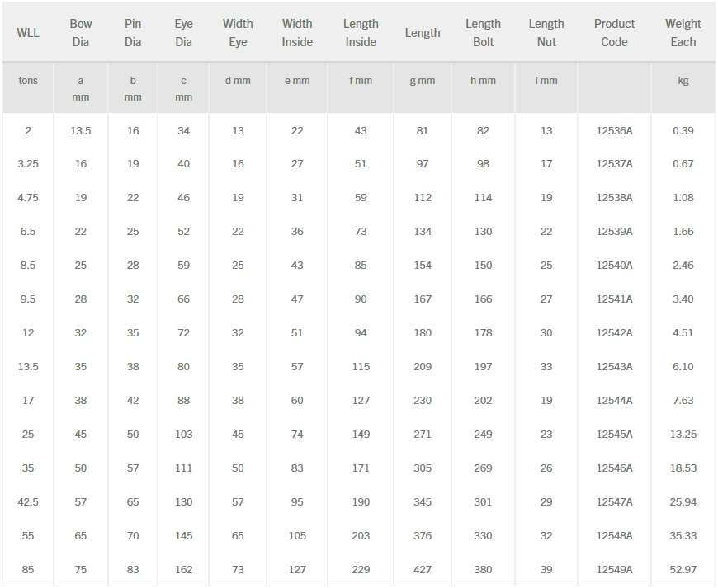Viewport: 718px width, 588px height.
Task: Click weight value 6.10
Action: (x=683, y=367)
